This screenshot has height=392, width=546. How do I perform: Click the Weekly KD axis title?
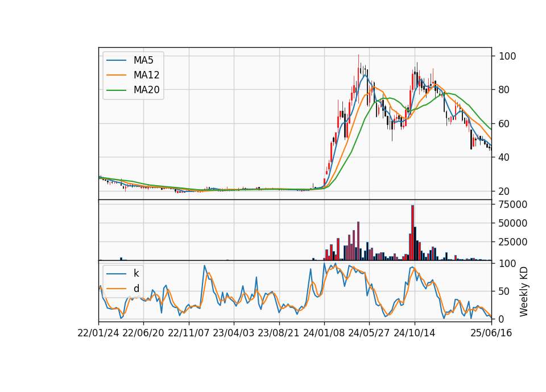(524, 291)
